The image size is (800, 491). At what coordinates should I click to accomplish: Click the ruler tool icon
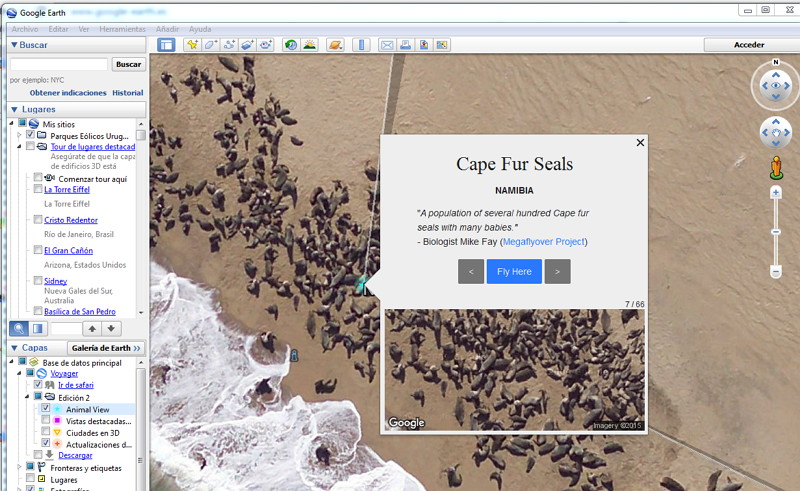[361, 45]
